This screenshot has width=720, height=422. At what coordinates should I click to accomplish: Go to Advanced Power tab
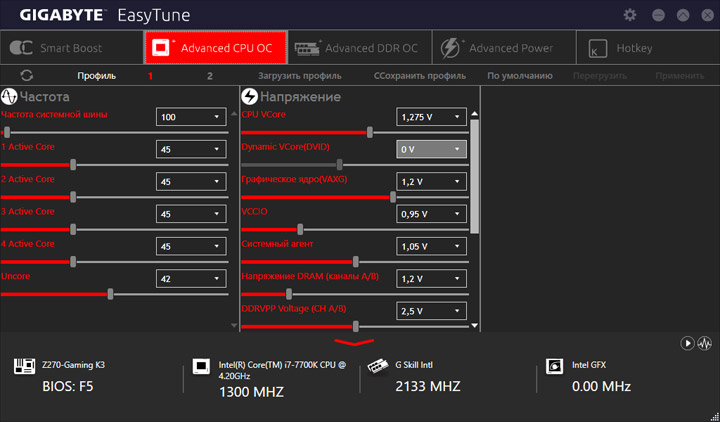[504, 48]
